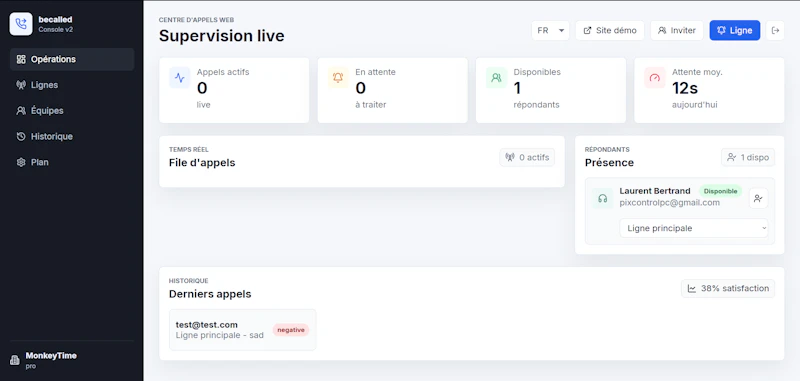Click the 1 dispo badge
The height and width of the screenshot is (381, 800).
(x=748, y=158)
